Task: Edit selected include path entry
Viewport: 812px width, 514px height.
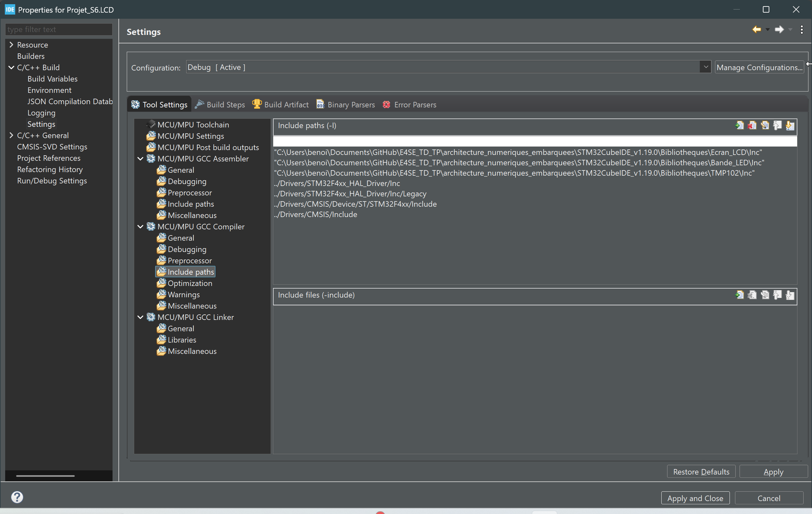Action: pos(765,126)
